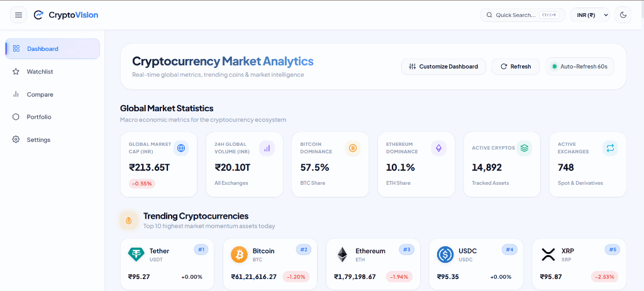Click the Ethereum Dominance diamond icon
The image size is (644, 291).
438,148
